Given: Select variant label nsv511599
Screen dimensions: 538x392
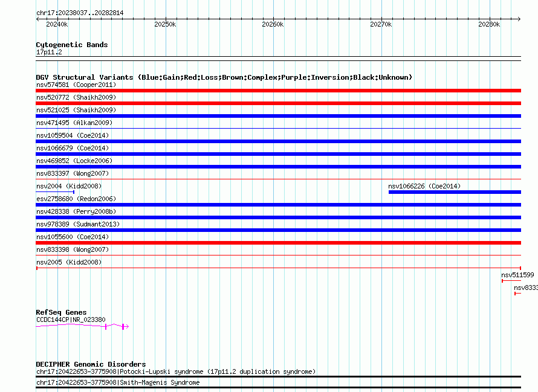Looking at the screenshot, I should (x=517, y=275).
